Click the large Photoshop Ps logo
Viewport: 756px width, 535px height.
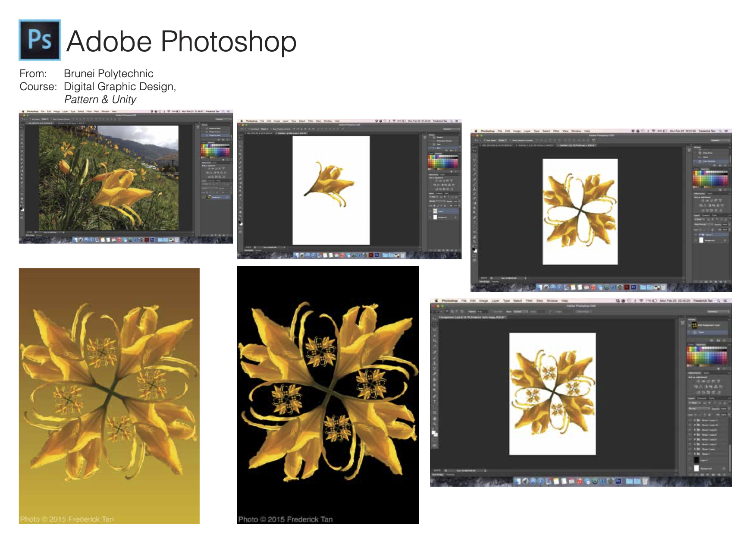pyautogui.click(x=40, y=40)
